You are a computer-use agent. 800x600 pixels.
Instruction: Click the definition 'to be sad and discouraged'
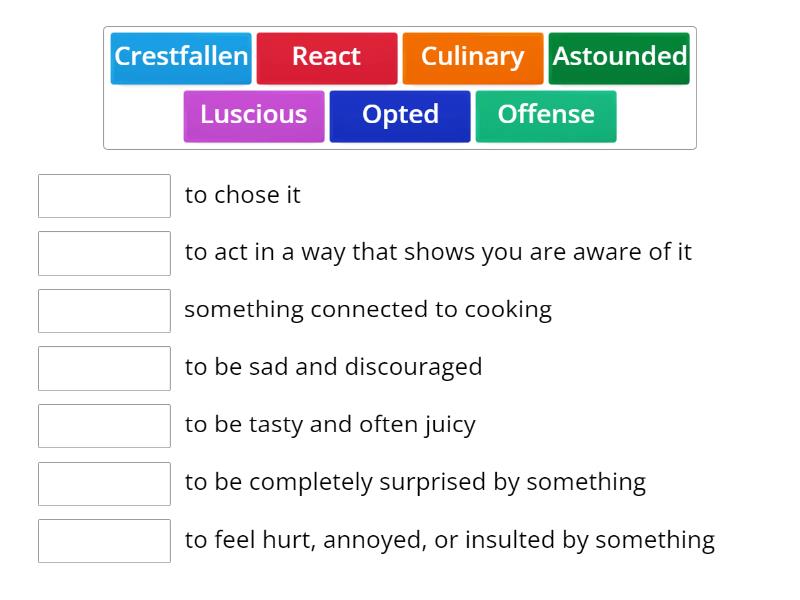(x=333, y=367)
